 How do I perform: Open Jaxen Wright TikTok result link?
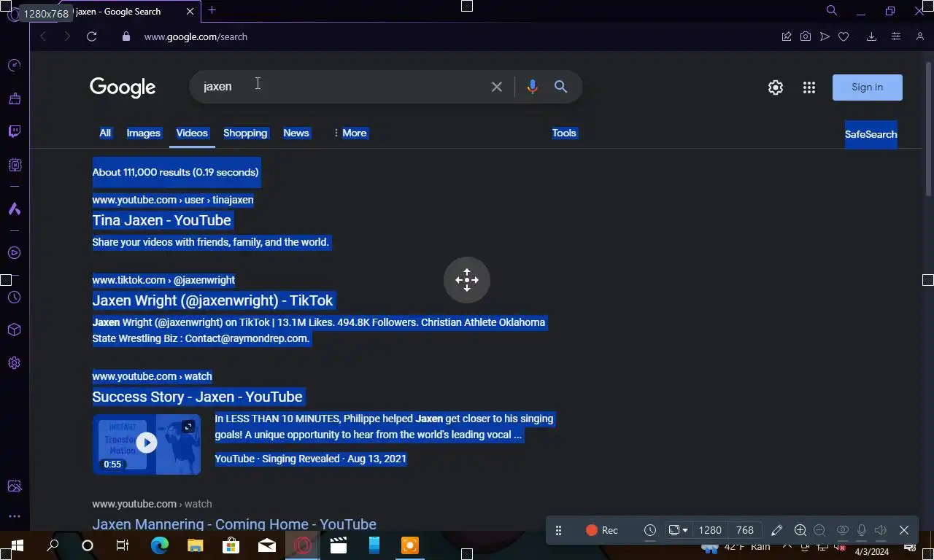(x=212, y=300)
